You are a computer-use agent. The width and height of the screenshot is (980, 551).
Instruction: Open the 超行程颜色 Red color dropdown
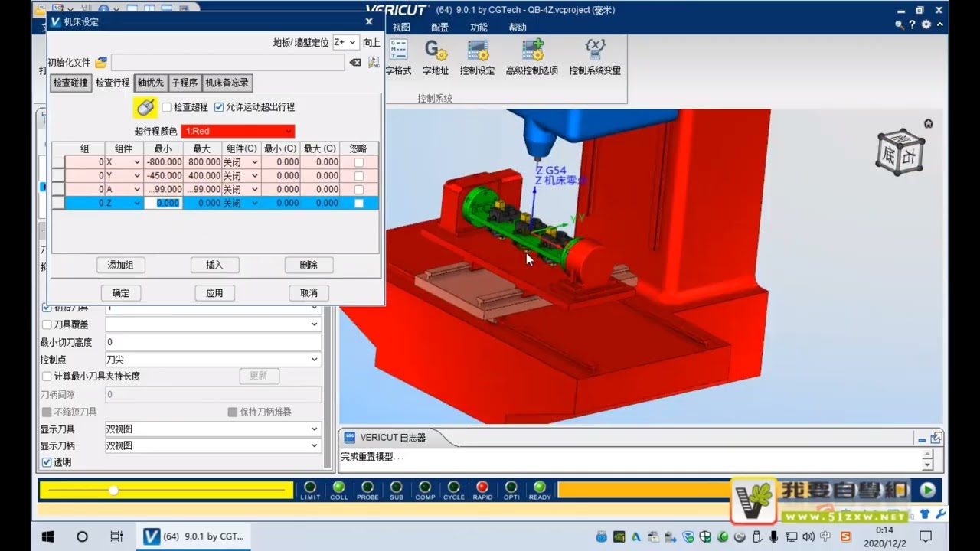tap(237, 132)
